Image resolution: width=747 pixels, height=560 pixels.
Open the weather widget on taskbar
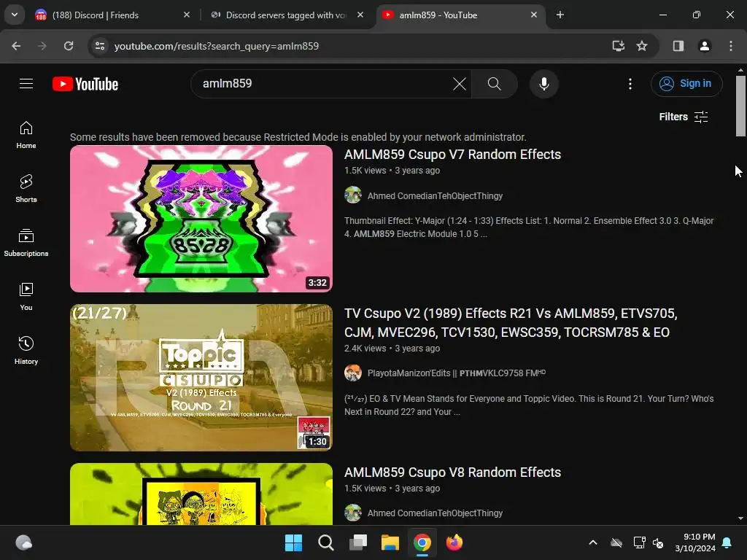(x=24, y=542)
